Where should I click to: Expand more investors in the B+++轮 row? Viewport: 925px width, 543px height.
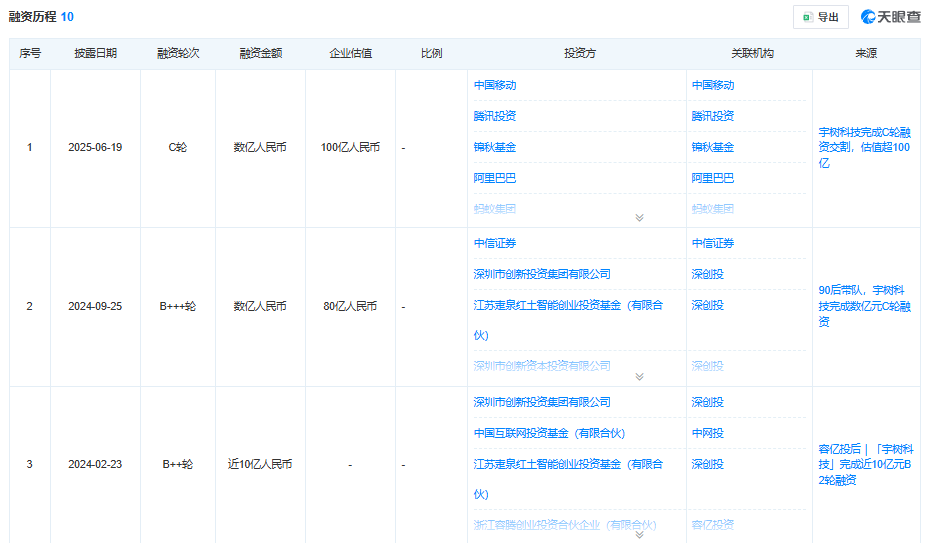pos(639,377)
